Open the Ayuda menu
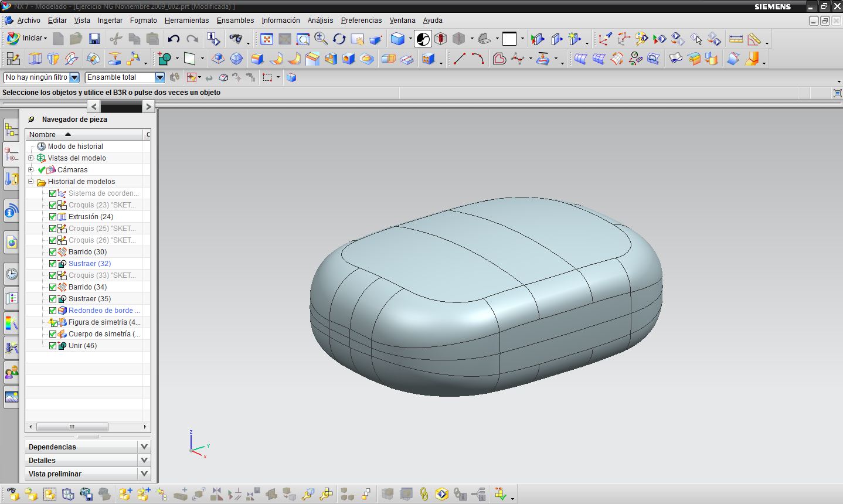 433,20
